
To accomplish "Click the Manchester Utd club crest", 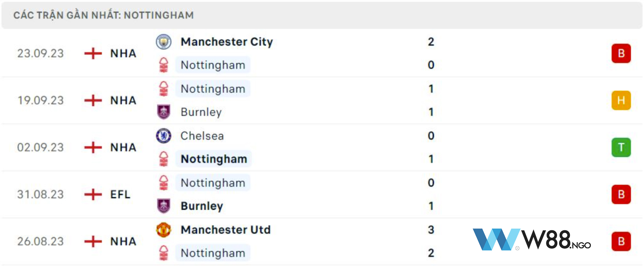I will pyautogui.click(x=164, y=230).
